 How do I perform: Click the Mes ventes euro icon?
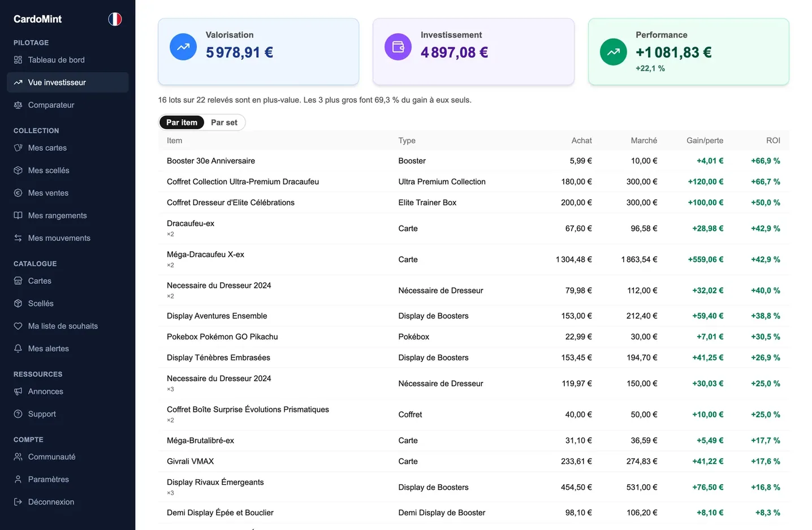(18, 193)
